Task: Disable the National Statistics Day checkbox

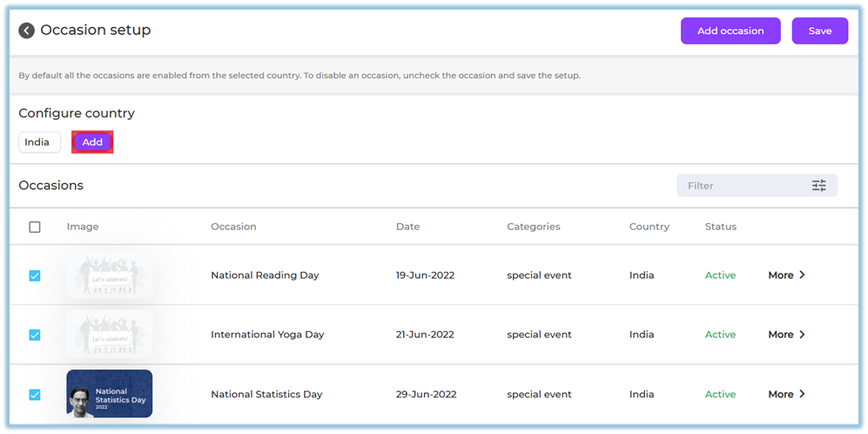Action: click(35, 394)
